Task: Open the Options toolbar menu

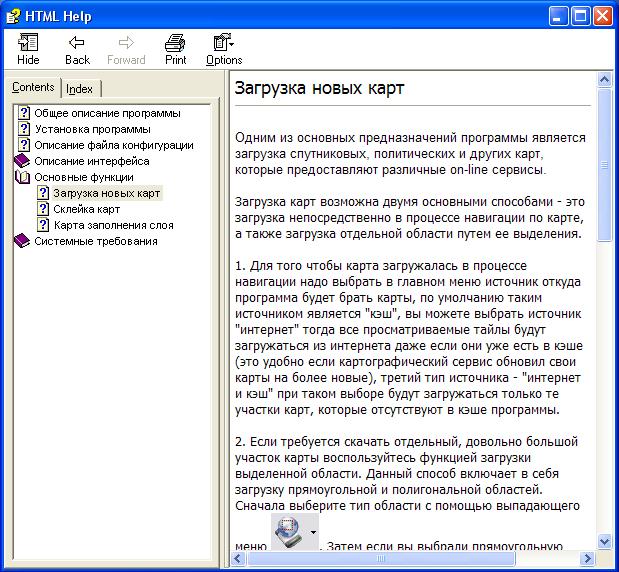Action: pos(224,49)
